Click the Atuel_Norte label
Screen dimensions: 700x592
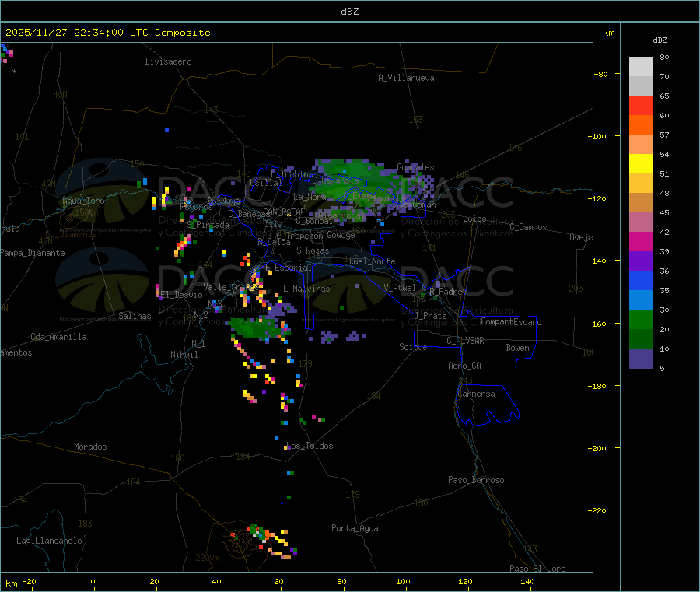pyautogui.click(x=369, y=261)
